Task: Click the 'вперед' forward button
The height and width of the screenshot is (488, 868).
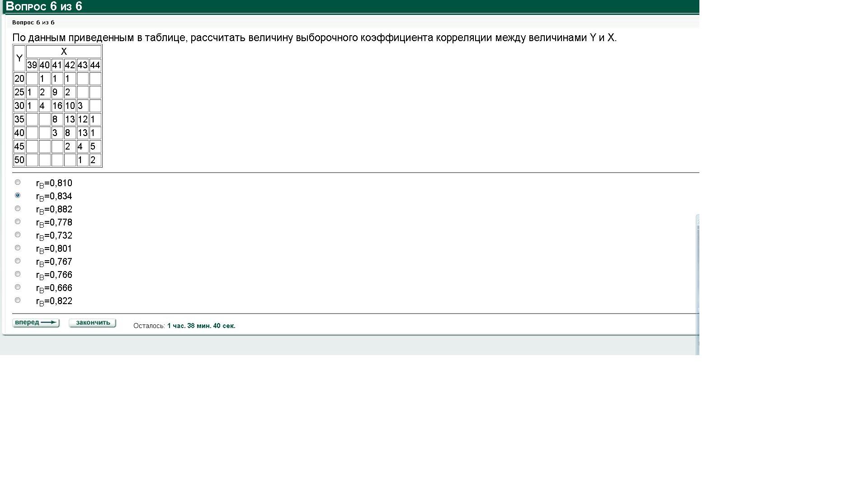Action: click(36, 323)
